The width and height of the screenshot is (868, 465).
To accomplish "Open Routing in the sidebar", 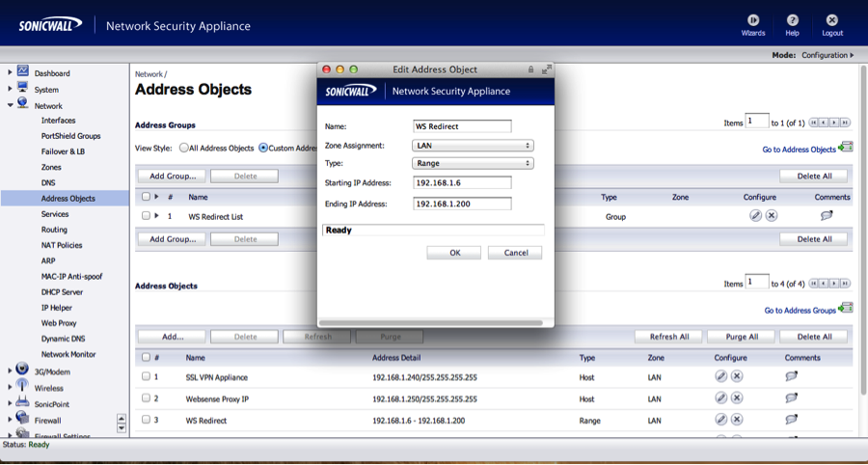I will pyautogui.click(x=54, y=230).
